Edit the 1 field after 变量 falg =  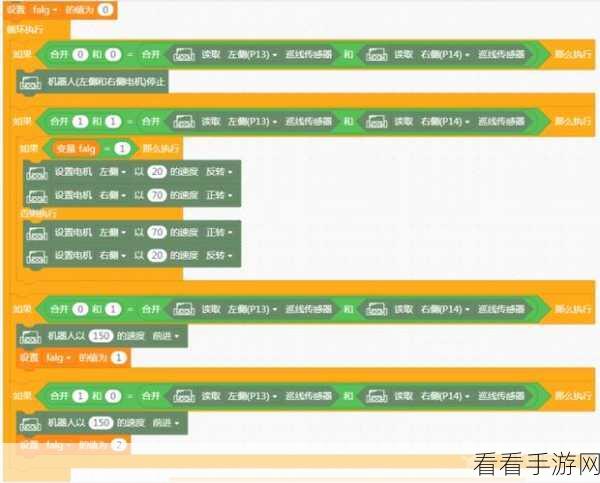[x=122, y=148]
